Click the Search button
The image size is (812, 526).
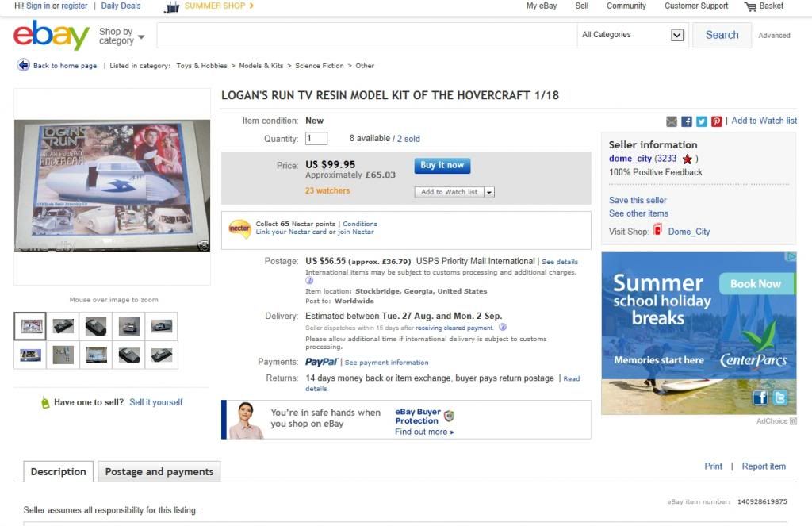[x=722, y=35]
